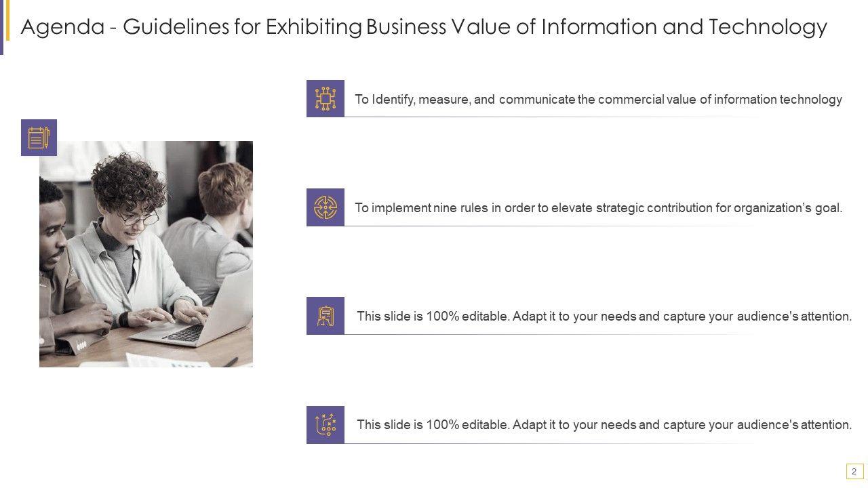Click the notepad and pencil agenda icon
Image resolution: width=868 pixels, height=488 pixels.
pyautogui.click(x=39, y=138)
